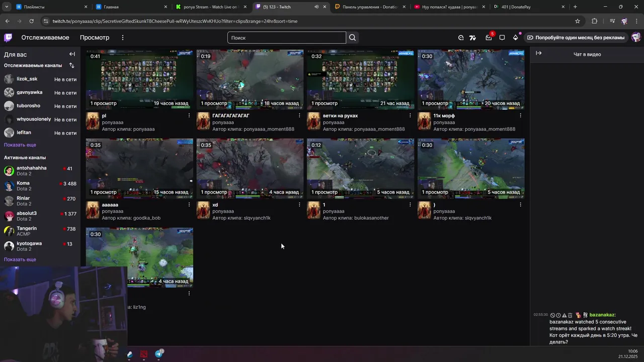This screenshot has width=644, height=362.
Task: Play the 'аааааа' clip thumbnail
Action: point(139,168)
